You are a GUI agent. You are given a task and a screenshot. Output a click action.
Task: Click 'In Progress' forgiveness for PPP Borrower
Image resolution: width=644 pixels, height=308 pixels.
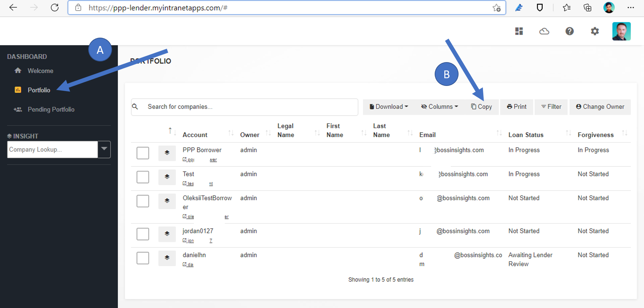point(593,150)
